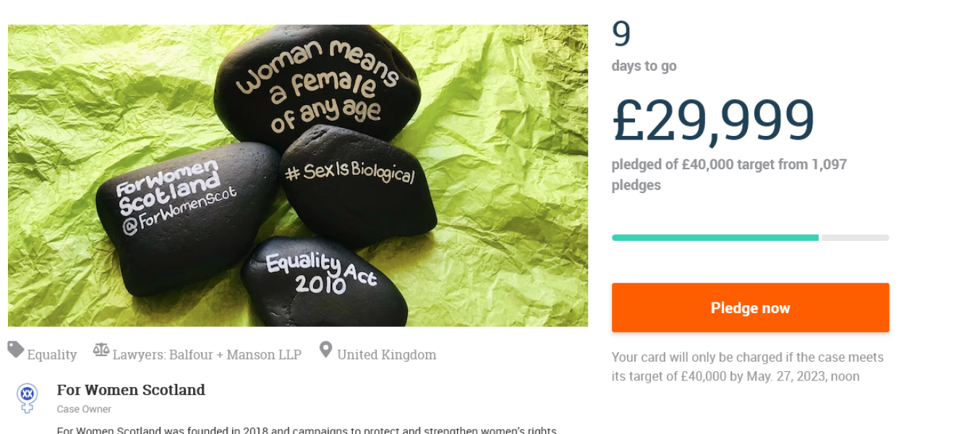Click the green filled part of progress bar

(715, 237)
